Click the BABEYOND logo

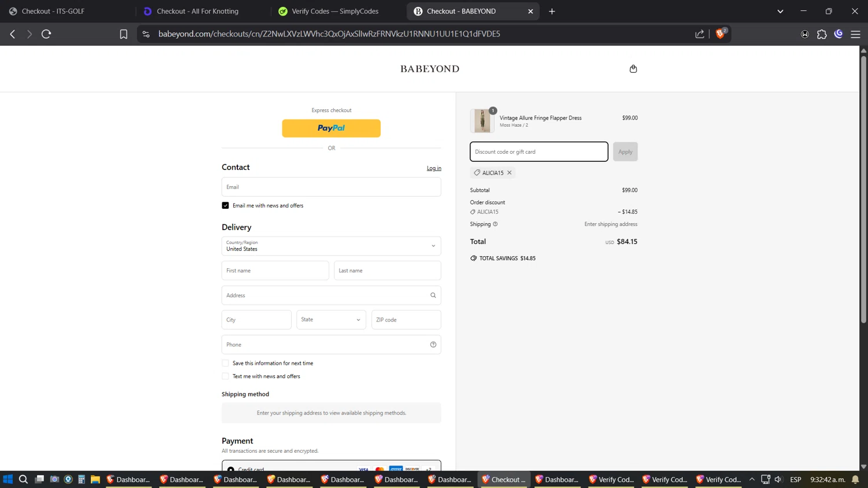point(430,69)
